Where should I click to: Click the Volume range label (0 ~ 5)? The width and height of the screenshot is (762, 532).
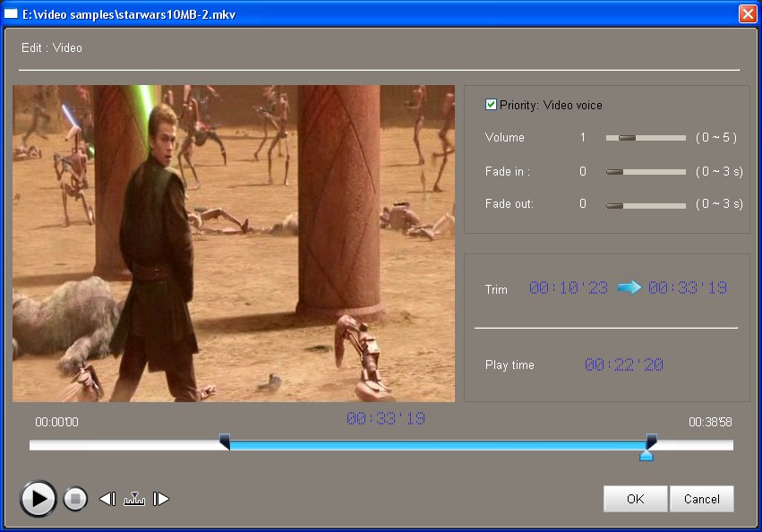click(x=715, y=138)
